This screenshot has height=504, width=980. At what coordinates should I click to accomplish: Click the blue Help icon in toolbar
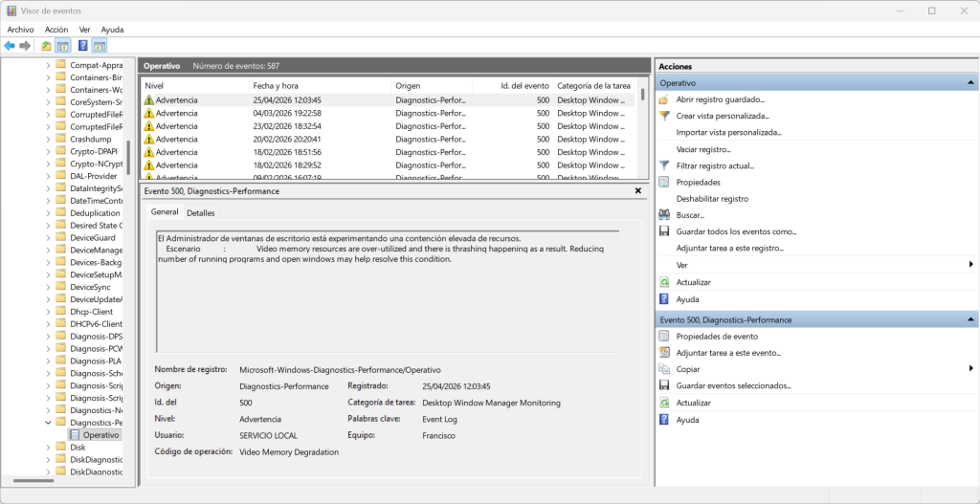83,46
